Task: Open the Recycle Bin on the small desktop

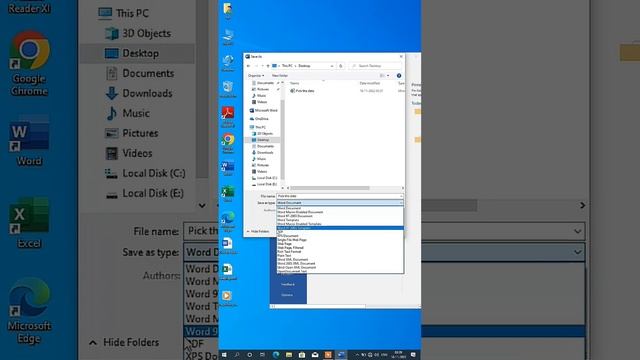Action: click(x=228, y=89)
